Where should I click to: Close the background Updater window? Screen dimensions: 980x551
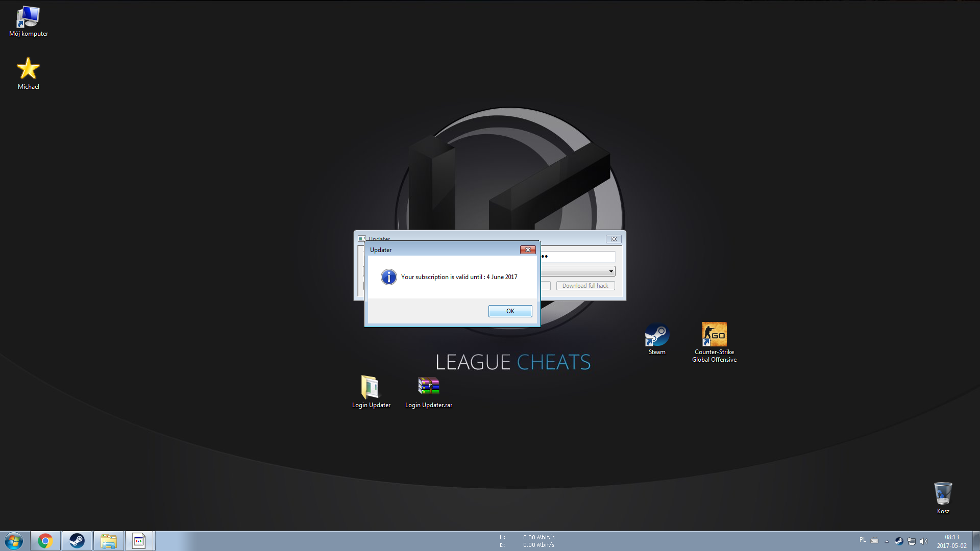point(614,239)
